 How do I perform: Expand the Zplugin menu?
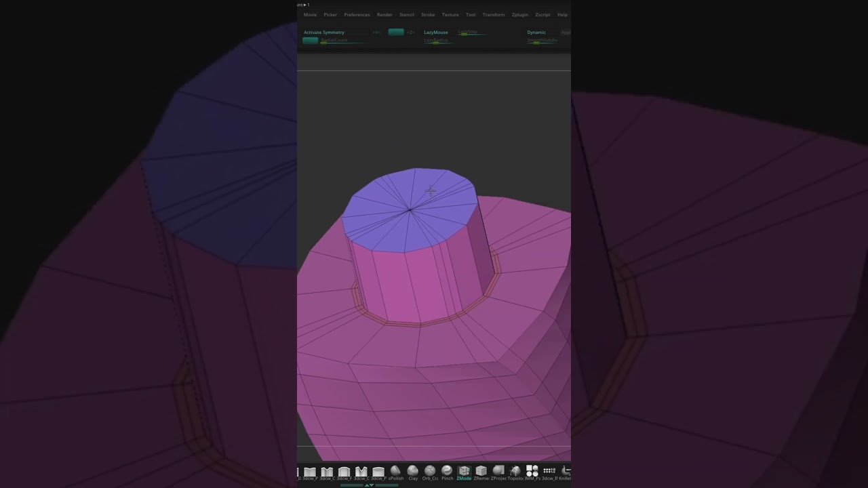(x=519, y=15)
